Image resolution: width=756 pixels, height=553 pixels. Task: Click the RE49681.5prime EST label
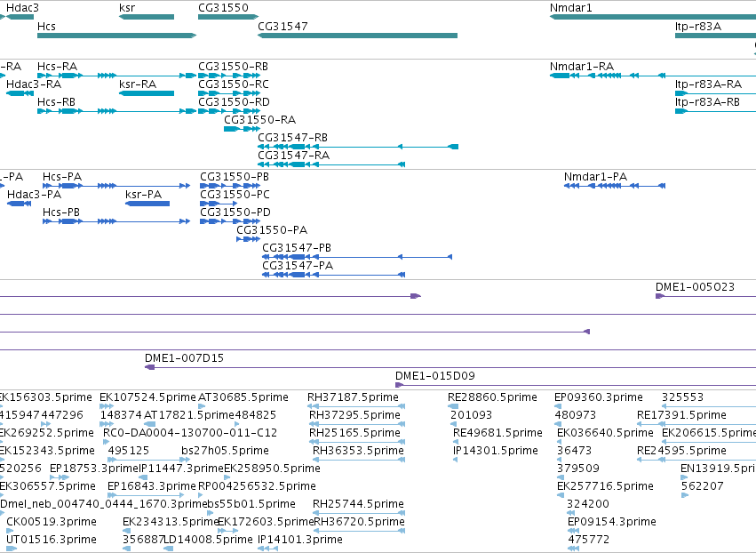click(498, 433)
